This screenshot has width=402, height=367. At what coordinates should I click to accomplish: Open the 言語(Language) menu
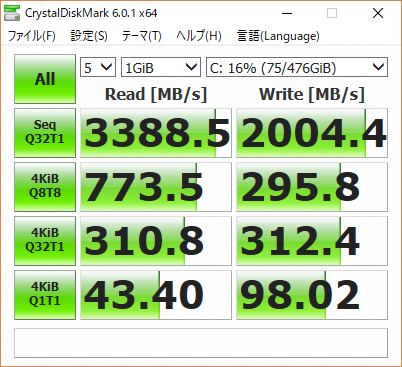(x=278, y=36)
